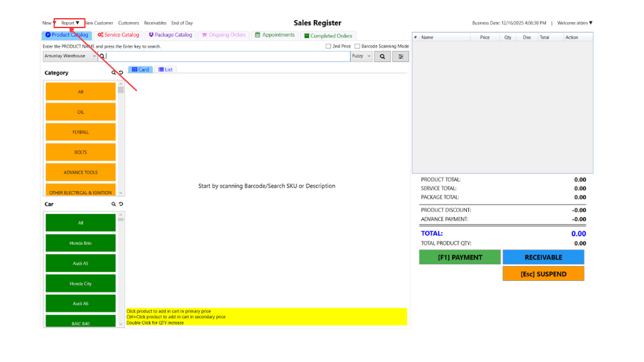Image resolution: width=644 pixels, height=362 pixels.
Task: Click the Category search magnifier icon
Action: (114, 73)
